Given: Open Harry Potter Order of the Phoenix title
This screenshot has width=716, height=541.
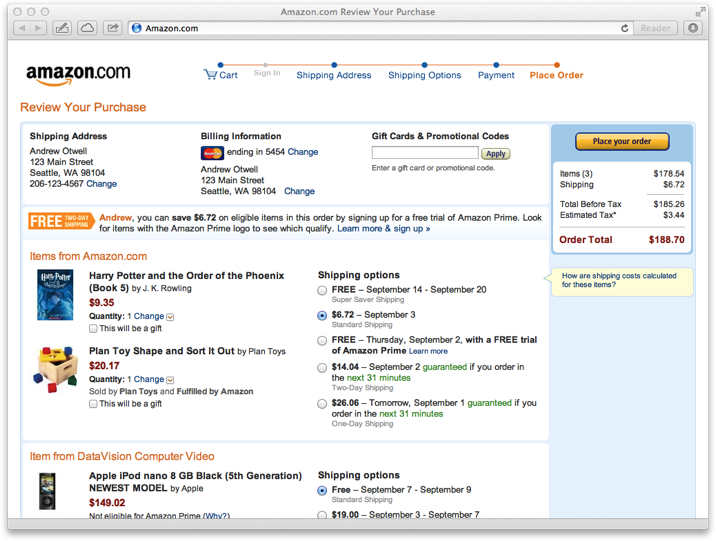Looking at the screenshot, I should tap(186, 281).
